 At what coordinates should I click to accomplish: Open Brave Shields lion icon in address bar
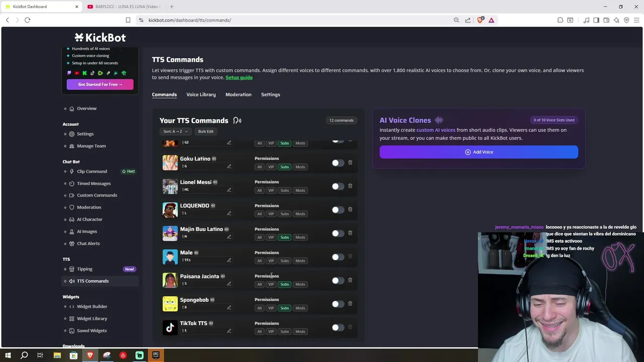[x=480, y=20]
